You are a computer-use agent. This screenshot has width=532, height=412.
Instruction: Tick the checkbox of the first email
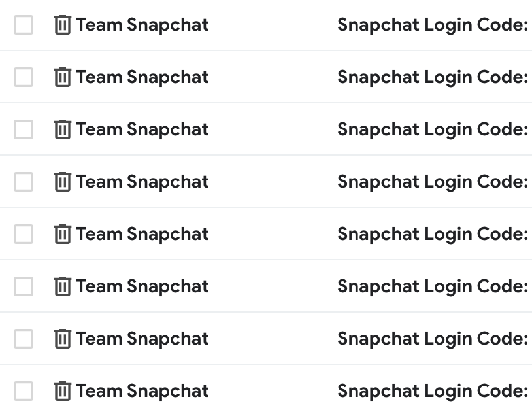[24, 25]
